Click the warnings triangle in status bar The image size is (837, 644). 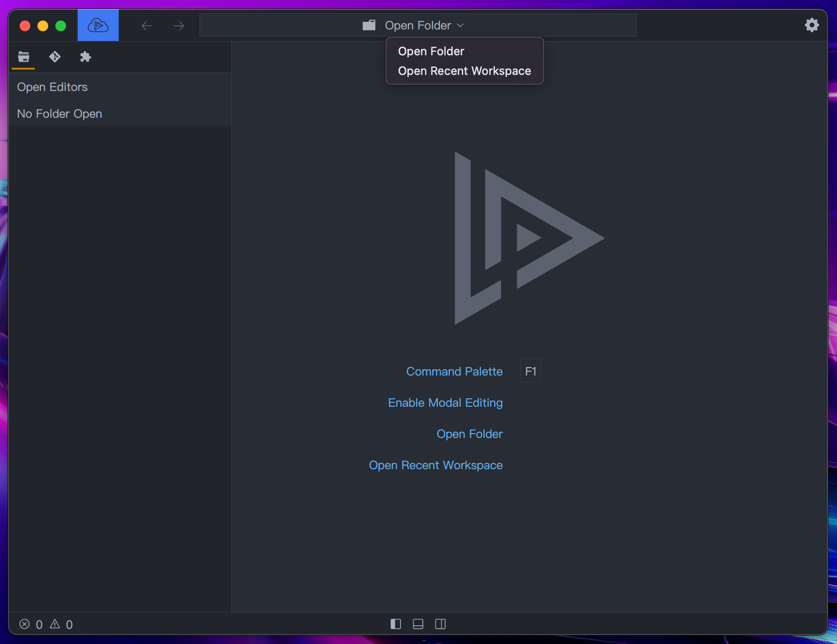click(x=55, y=624)
